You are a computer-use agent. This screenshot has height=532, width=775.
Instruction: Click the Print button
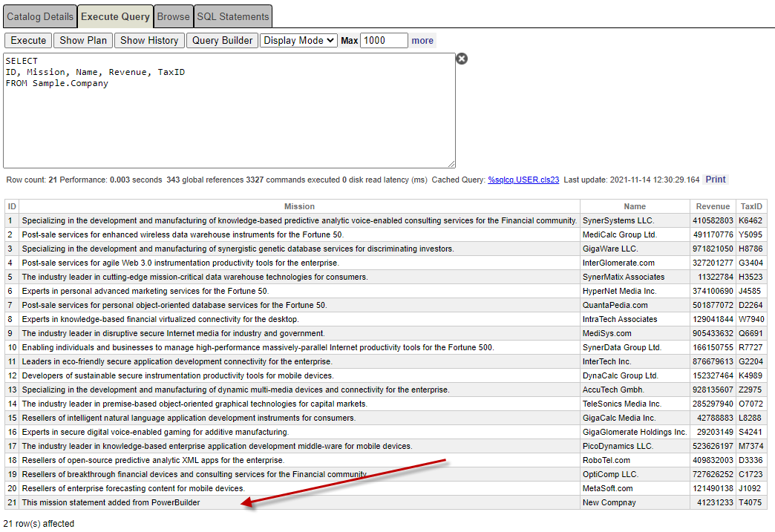pos(716,180)
